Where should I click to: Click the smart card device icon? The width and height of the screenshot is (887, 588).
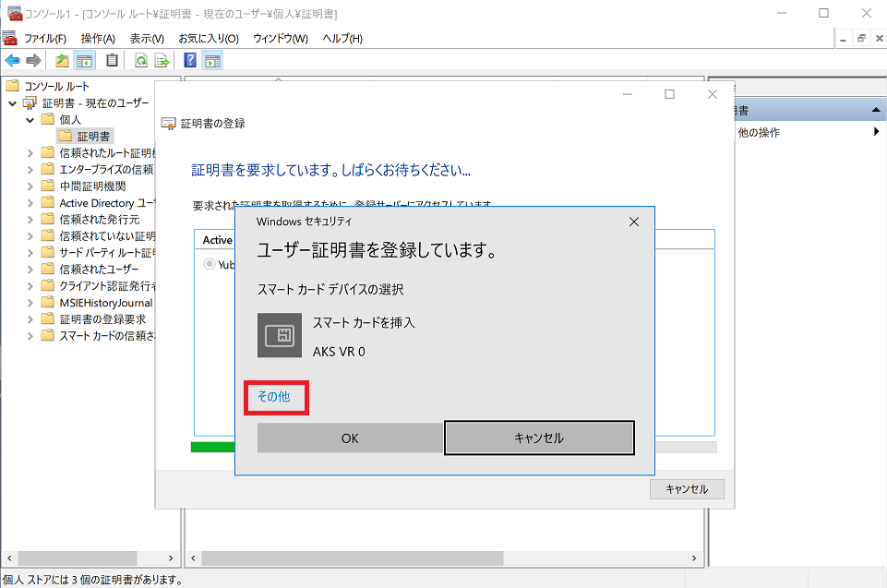pos(280,336)
